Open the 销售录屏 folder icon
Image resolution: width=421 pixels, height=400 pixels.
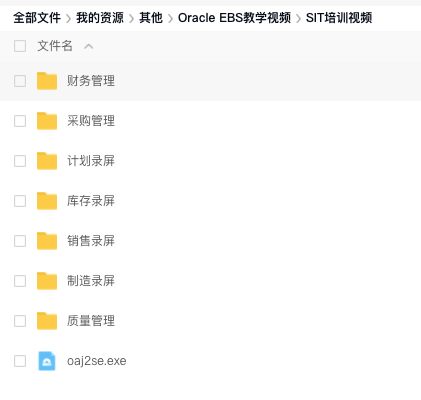[x=47, y=241]
